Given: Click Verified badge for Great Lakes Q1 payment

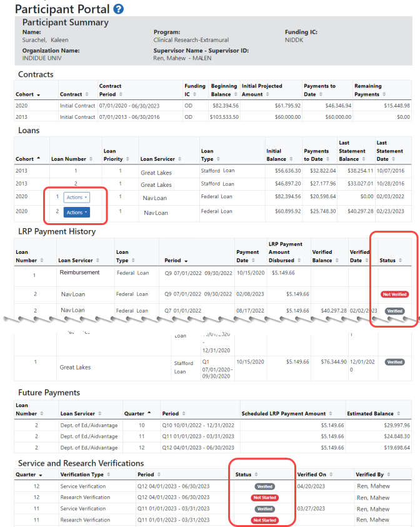Looking at the screenshot, I should pos(394,363).
